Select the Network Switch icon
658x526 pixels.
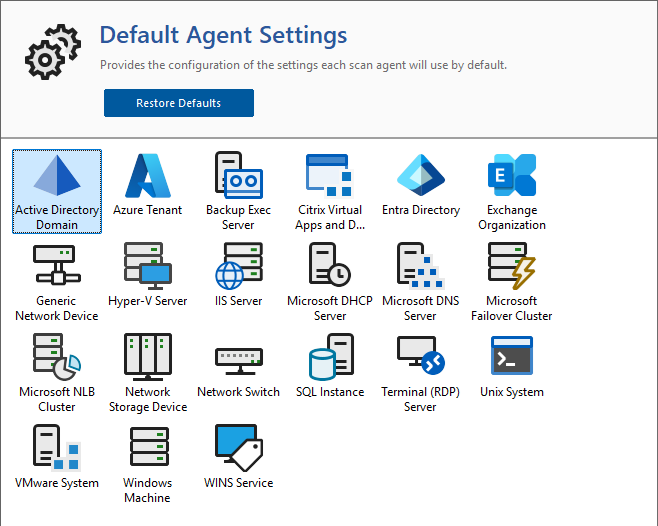tap(238, 359)
